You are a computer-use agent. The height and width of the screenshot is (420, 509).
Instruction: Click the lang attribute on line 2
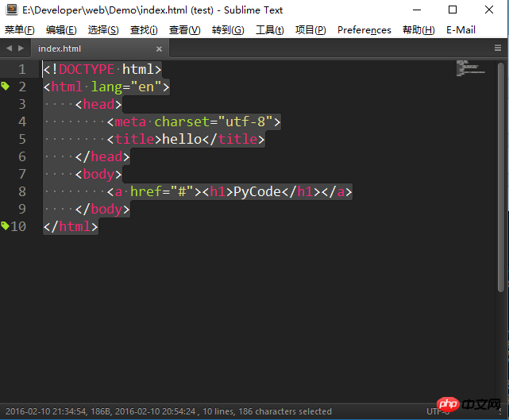106,87
